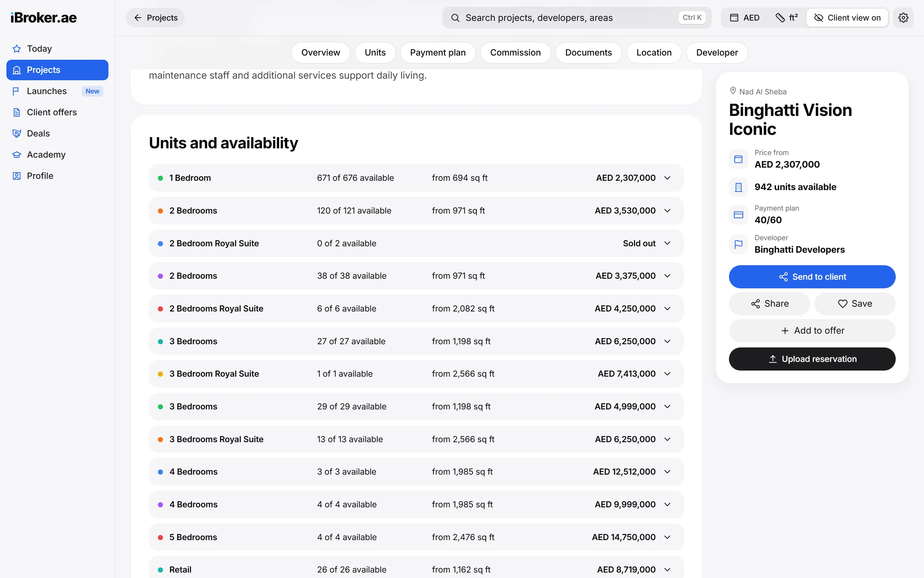Open the settings gear icon

(x=903, y=18)
